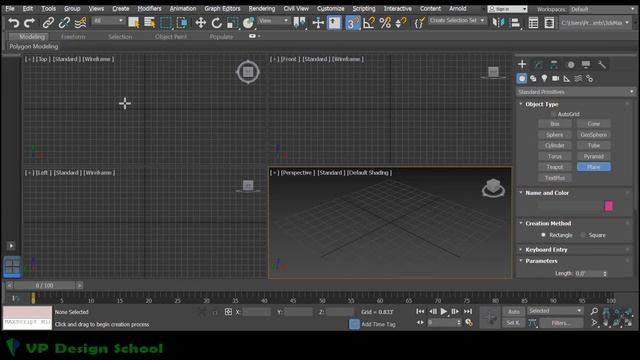Open the Key Filters dialog

561,323
